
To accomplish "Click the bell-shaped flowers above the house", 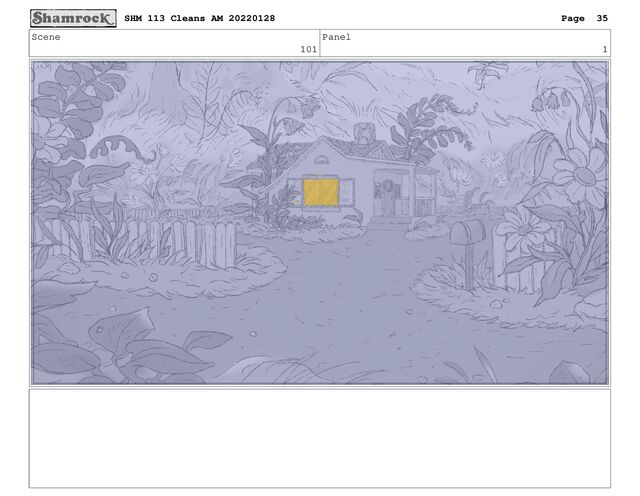I will click(x=300, y=114).
